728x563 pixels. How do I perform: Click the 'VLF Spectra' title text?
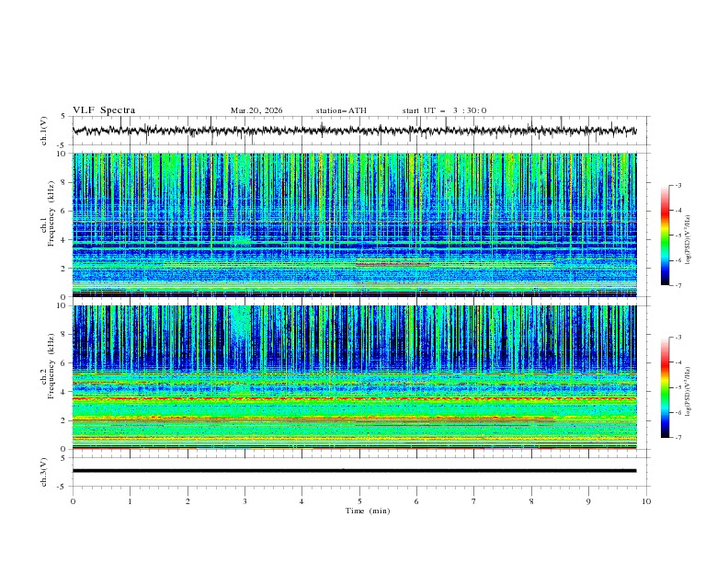coord(104,110)
